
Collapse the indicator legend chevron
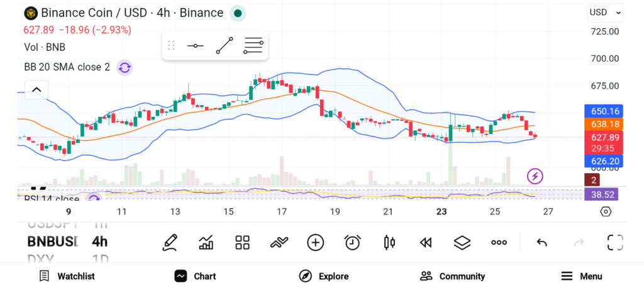tap(36, 90)
